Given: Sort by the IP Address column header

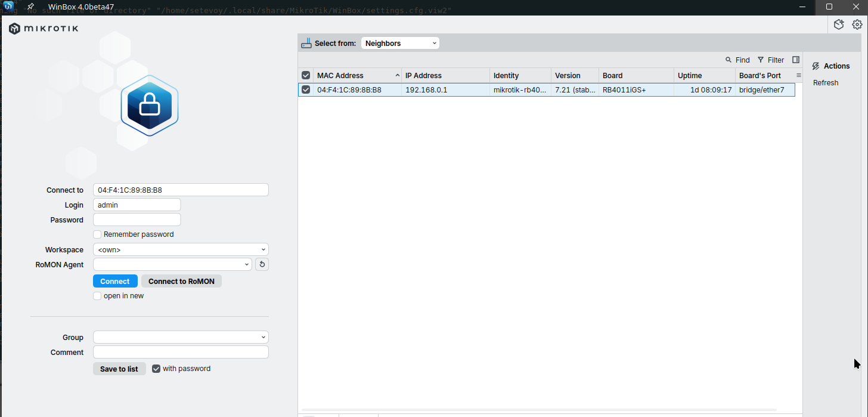Looking at the screenshot, I should click(x=444, y=76).
